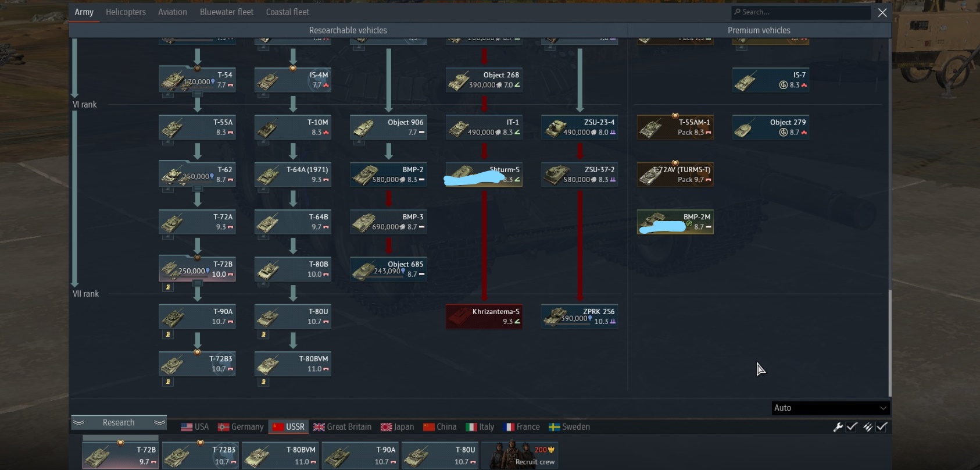
Task: Click the double wrench icon
Action: pos(868,427)
